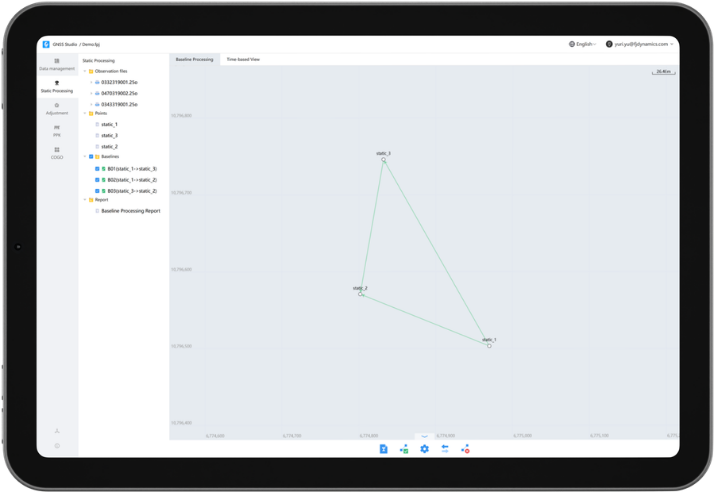This screenshot has width=716, height=494.
Task: Uncheck baseline B01 (static_1->static_3)
Action: (97, 169)
